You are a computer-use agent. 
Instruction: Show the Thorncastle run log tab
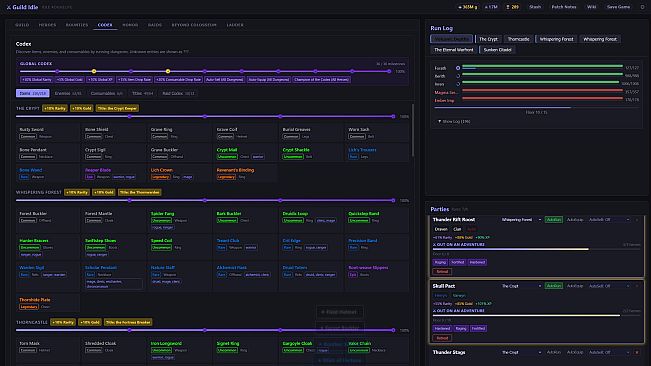tap(519, 39)
